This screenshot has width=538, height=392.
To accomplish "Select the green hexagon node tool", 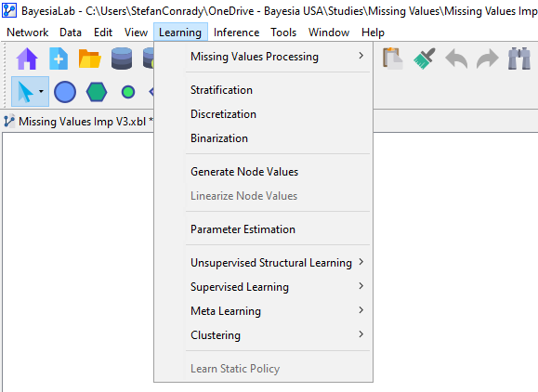I will (x=97, y=92).
